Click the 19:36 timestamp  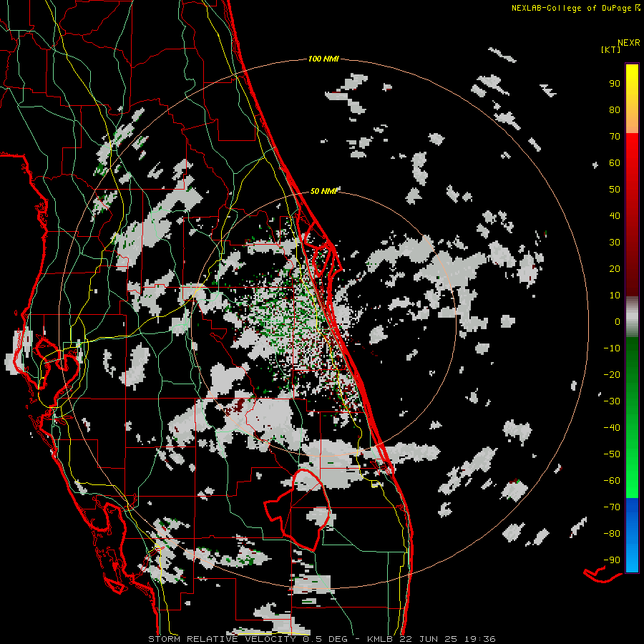pyautogui.click(x=481, y=639)
